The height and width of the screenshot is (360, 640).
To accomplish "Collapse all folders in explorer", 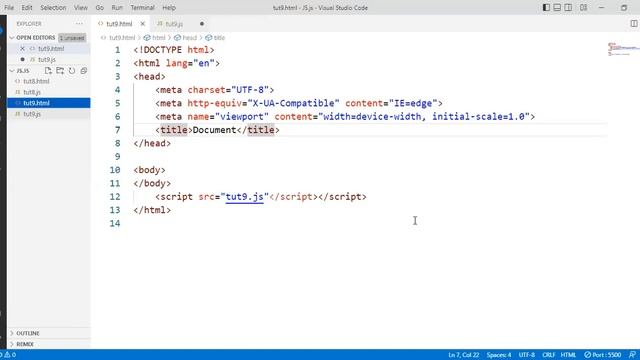I will point(84,71).
